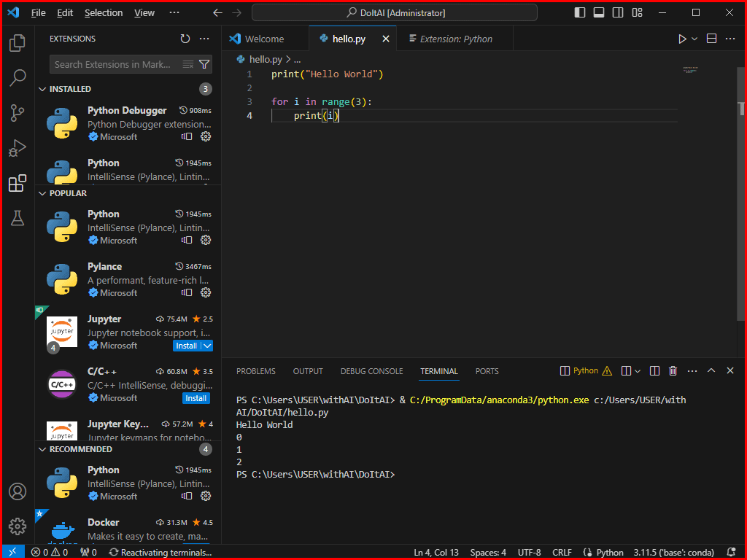Go back with navigation arrow
Image resolution: width=747 pixels, height=560 pixels.
click(217, 13)
